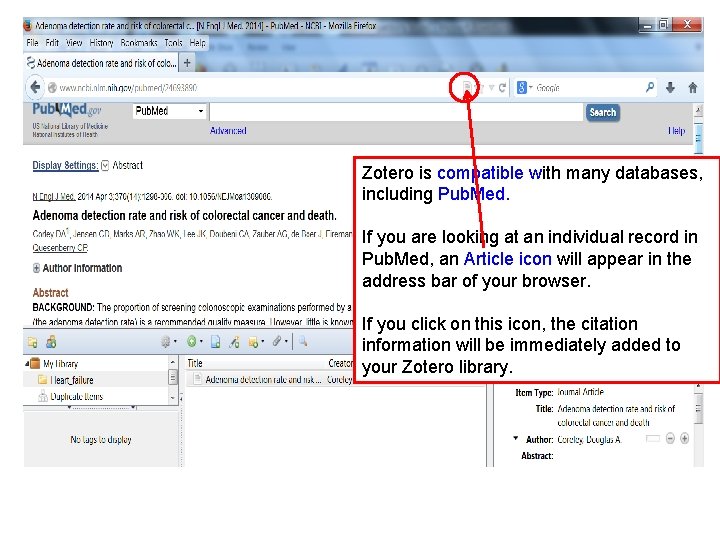Open the Firefox Help menu
720x540 pixels.
coord(197,43)
